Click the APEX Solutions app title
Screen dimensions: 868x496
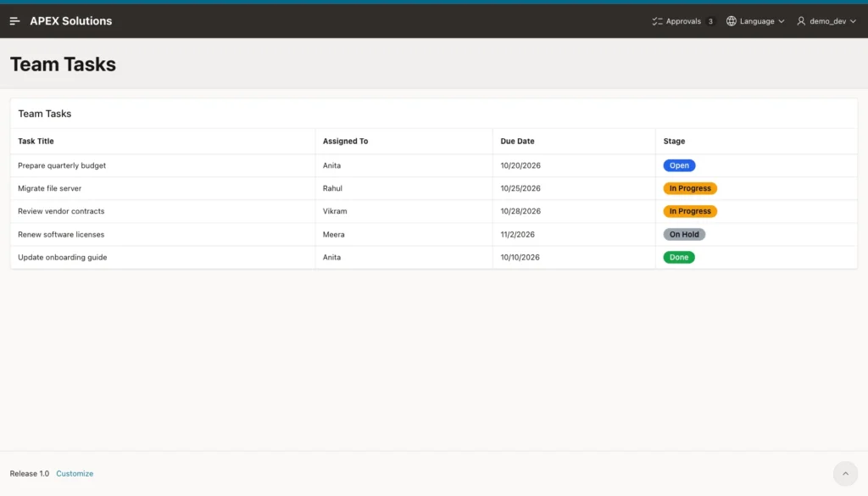[71, 21]
